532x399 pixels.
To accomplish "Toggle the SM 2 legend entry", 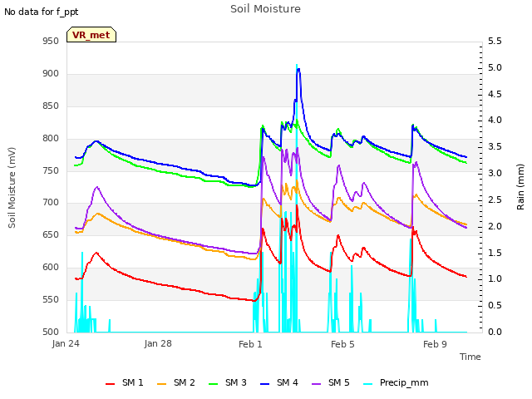I will pyautogui.click(x=175, y=382).
